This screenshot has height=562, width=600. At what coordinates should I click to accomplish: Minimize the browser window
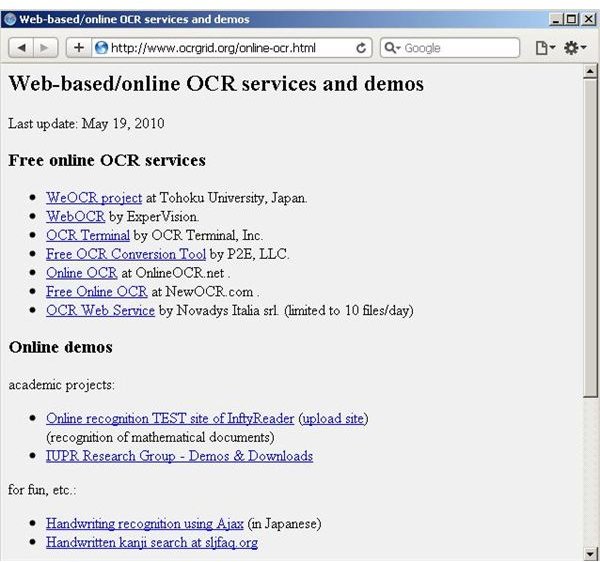click(556, 19)
